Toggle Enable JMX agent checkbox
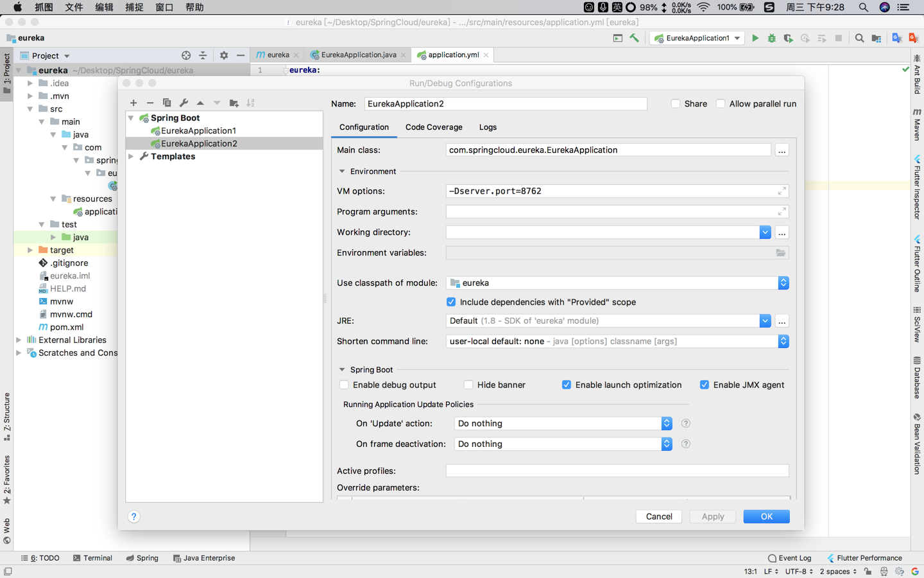Screen dimensions: 924x578 pyautogui.click(x=705, y=385)
